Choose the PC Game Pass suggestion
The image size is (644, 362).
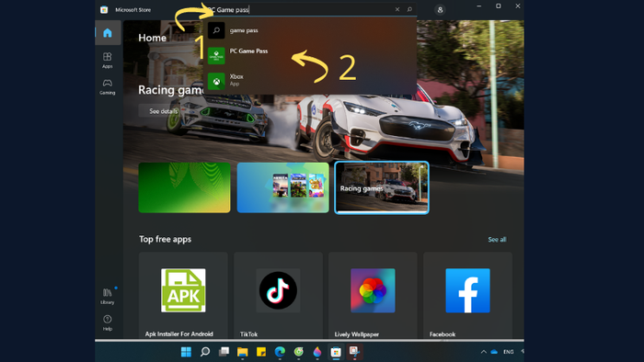click(x=310, y=55)
